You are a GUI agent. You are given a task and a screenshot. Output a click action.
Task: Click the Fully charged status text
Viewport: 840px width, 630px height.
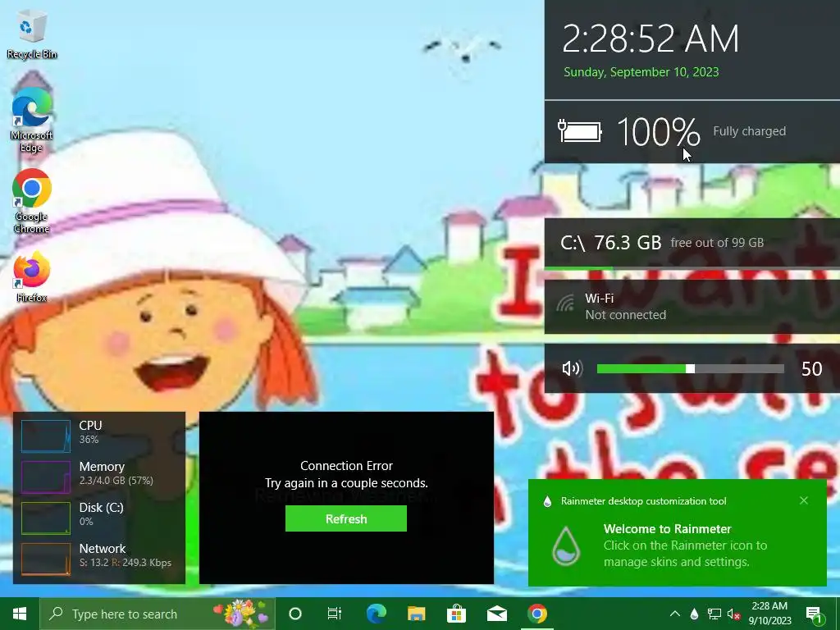click(x=750, y=131)
